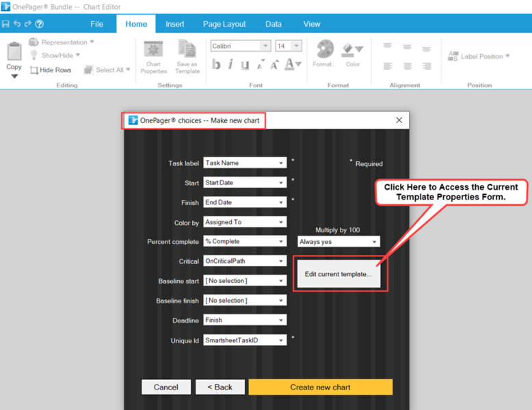The image size is (532, 410).
Task: Open the Multiply by 100 dropdown
Action: [x=338, y=241]
